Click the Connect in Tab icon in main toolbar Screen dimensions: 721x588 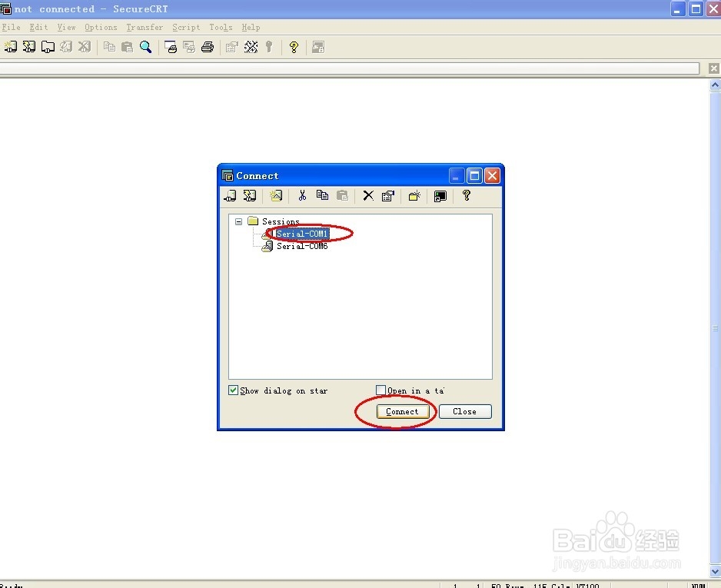[48, 47]
